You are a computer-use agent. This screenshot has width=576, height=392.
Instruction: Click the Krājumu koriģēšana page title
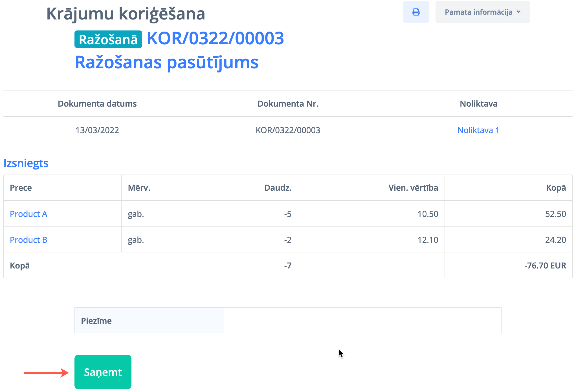tap(126, 14)
